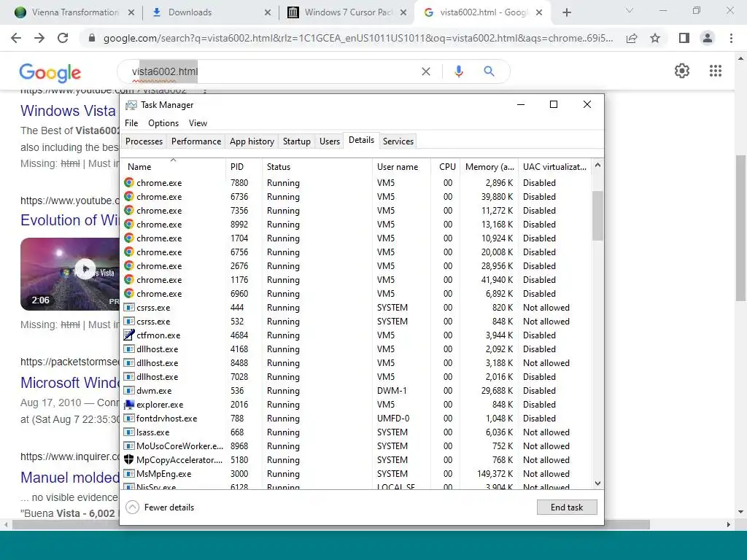Click the Google search query input field
The height and width of the screenshot is (560, 747).
click(274, 71)
